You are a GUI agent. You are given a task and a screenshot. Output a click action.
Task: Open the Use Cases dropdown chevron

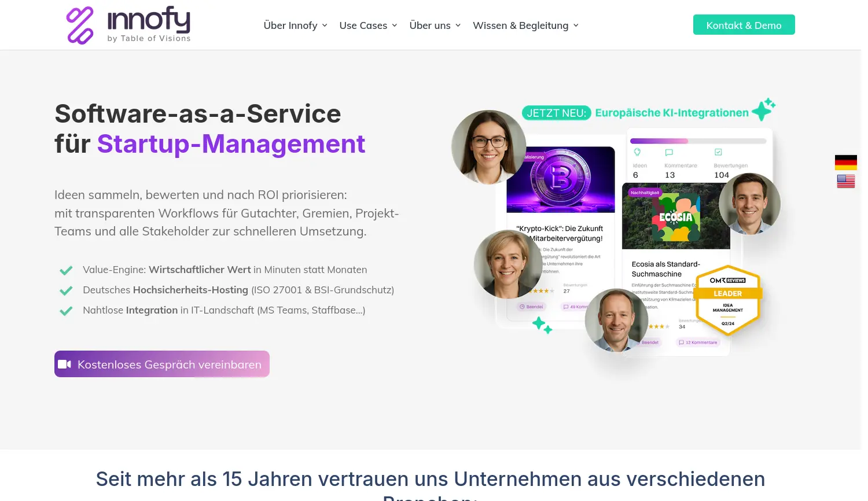pos(394,25)
